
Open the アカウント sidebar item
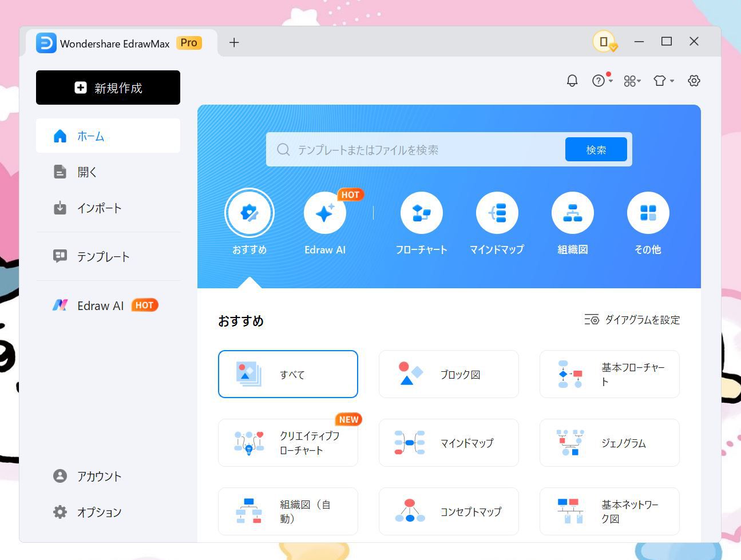(108, 476)
